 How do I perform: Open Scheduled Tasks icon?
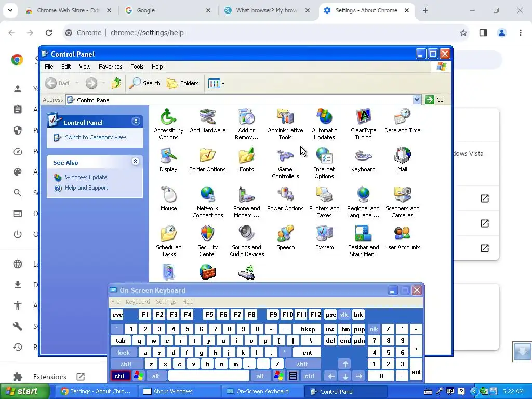click(168, 241)
